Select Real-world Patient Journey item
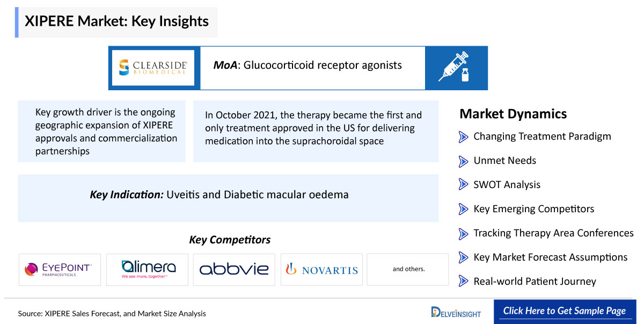644x324 pixels. point(534,282)
